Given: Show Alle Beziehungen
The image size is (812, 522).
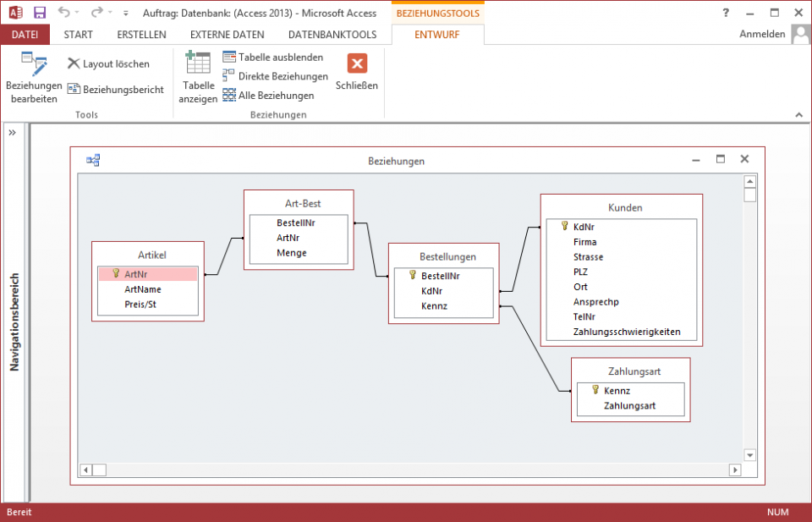Looking at the screenshot, I should coord(268,96).
